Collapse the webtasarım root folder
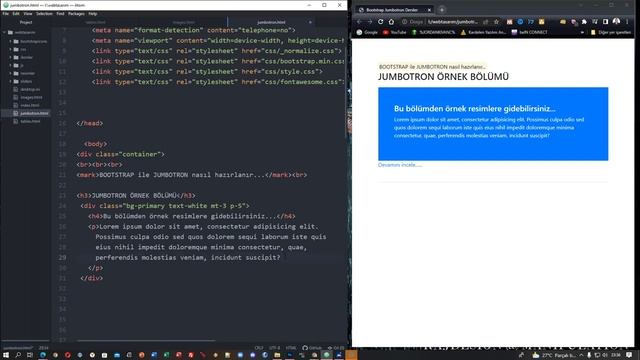The width and height of the screenshot is (640, 360). coord(4,32)
